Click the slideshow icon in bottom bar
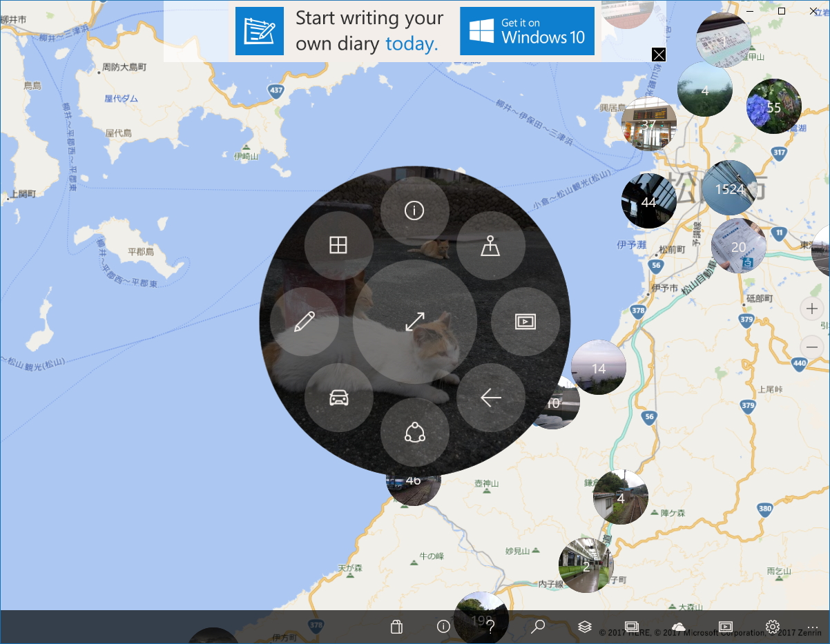Screen dimensions: 830x644 pyautogui.click(x=725, y=626)
